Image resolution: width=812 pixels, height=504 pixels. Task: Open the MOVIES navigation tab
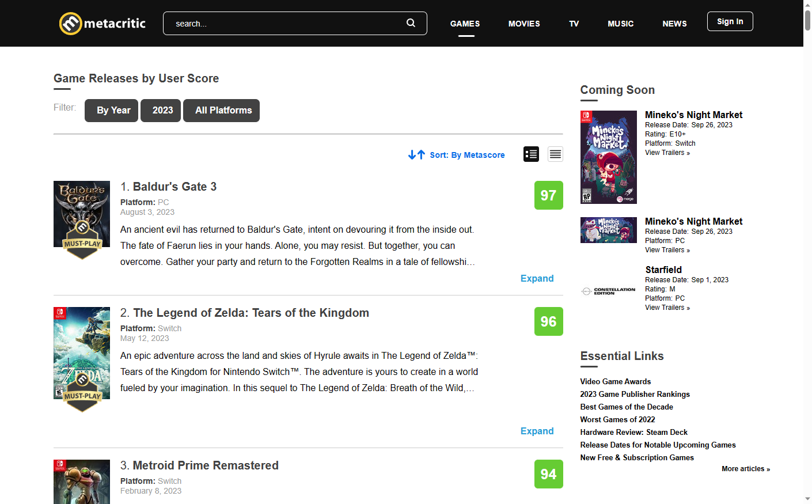pyautogui.click(x=524, y=24)
